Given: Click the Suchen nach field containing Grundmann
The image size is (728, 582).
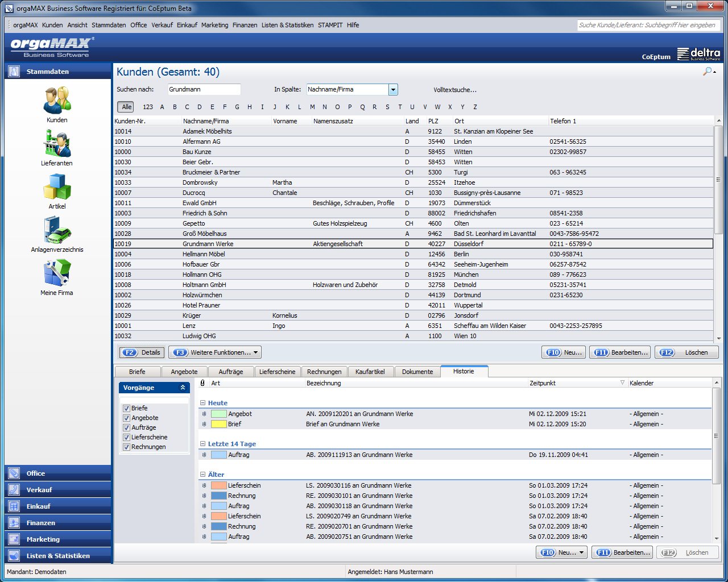Looking at the screenshot, I should pos(204,89).
